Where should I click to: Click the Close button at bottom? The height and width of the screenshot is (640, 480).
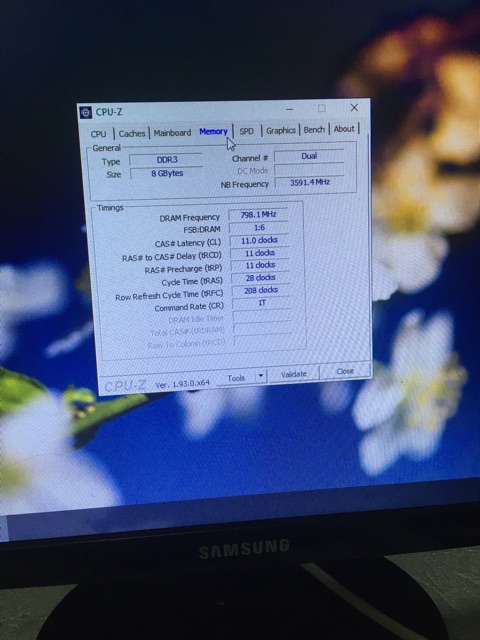pos(345,371)
